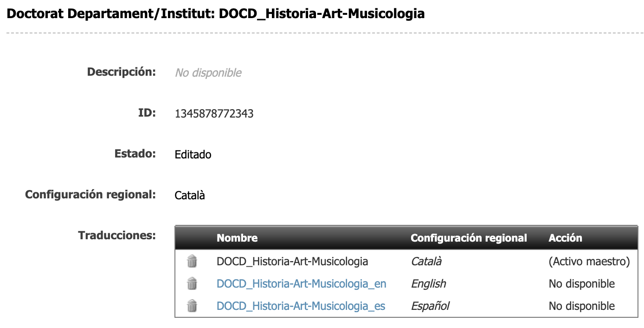Click the Español locale cell in table

430,306
